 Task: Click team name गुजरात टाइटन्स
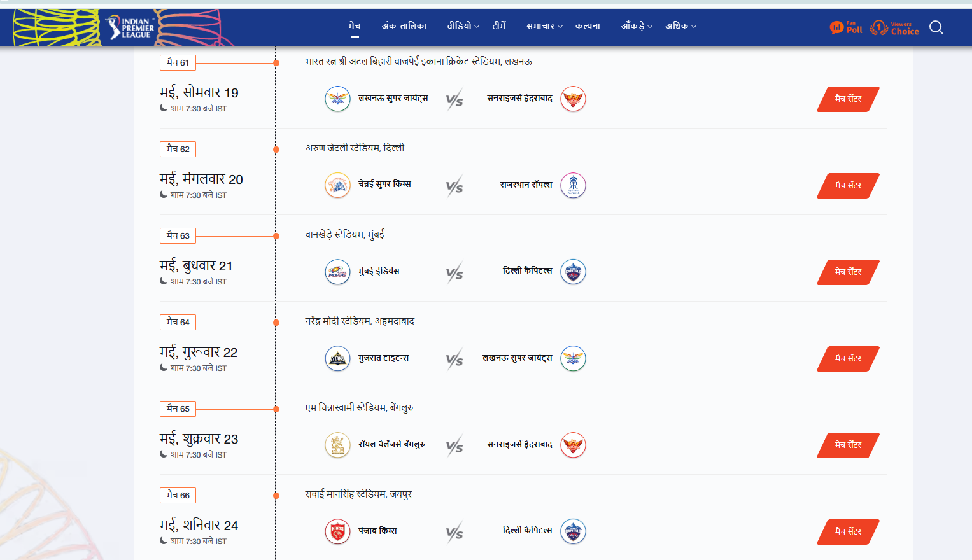[x=384, y=358]
